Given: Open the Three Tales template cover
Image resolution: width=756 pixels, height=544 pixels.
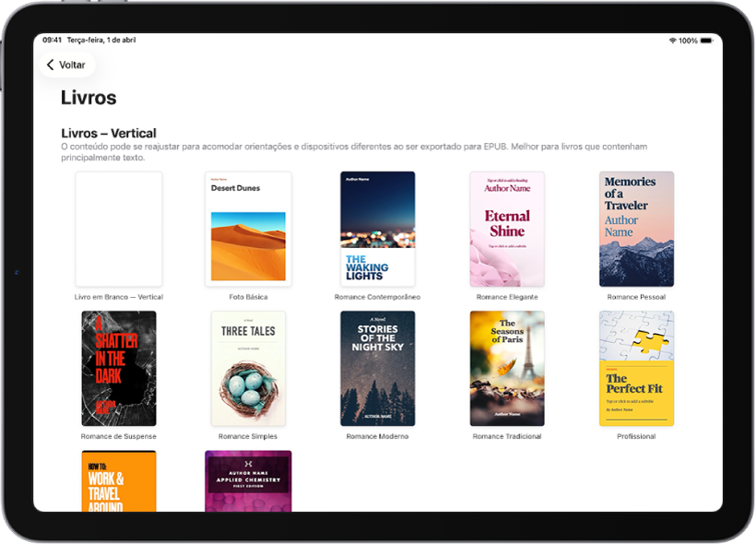Looking at the screenshot, I should click(248, 369).
